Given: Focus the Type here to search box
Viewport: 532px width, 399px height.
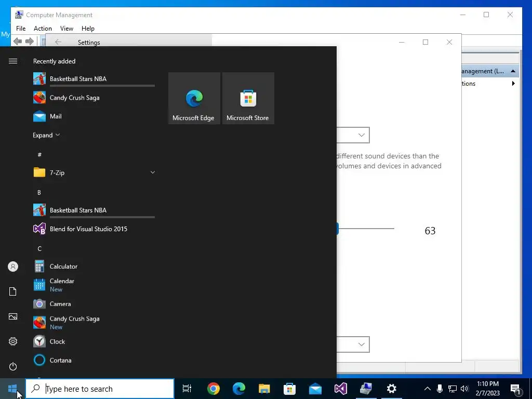Looking at the screenshot, I should (100, 389).
